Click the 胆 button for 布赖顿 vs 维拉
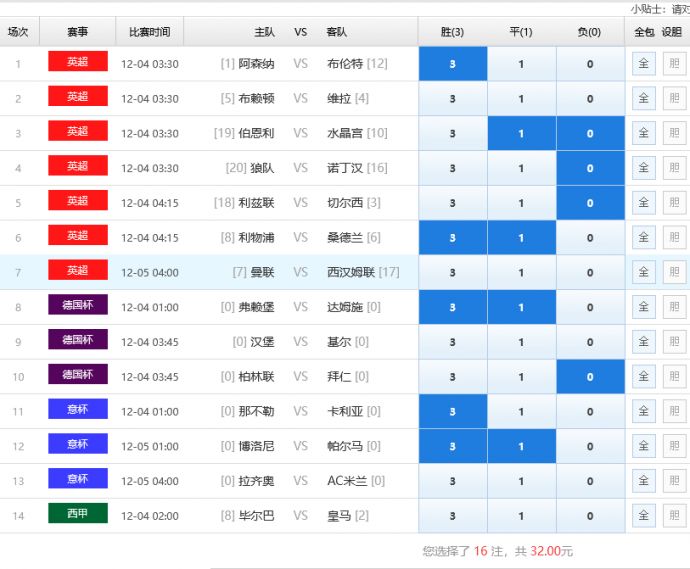Image resolution: width=690 pixels, height=569 pixels. [674, 99]
